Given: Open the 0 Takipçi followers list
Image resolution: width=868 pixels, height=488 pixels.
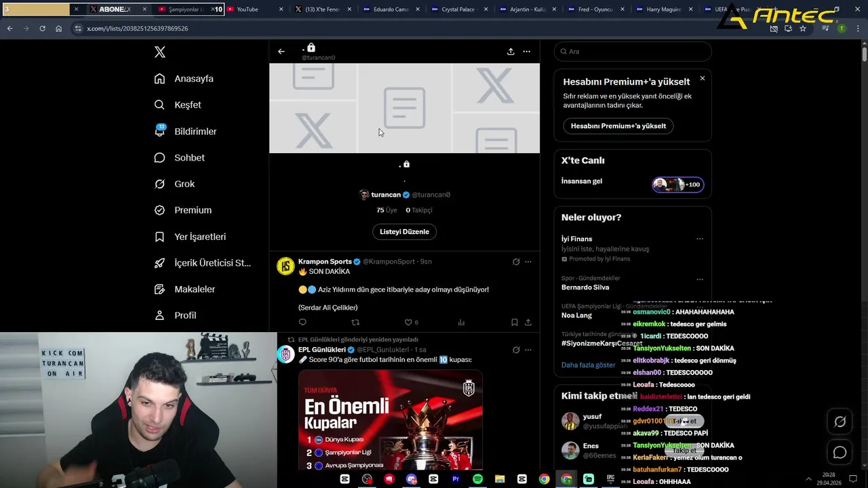Looking at the screenshot, I should 419,210.
